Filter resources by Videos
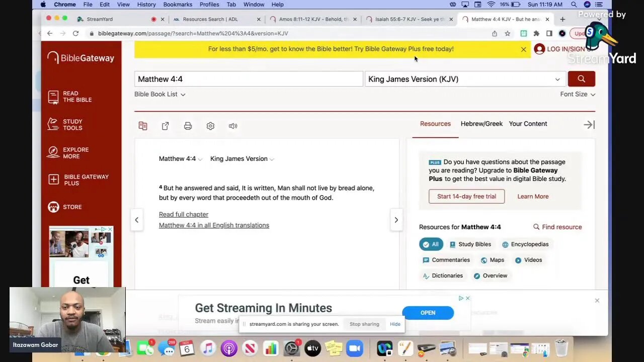The width and height of the screenshot is (644, 362). click(x=528, y=260)
